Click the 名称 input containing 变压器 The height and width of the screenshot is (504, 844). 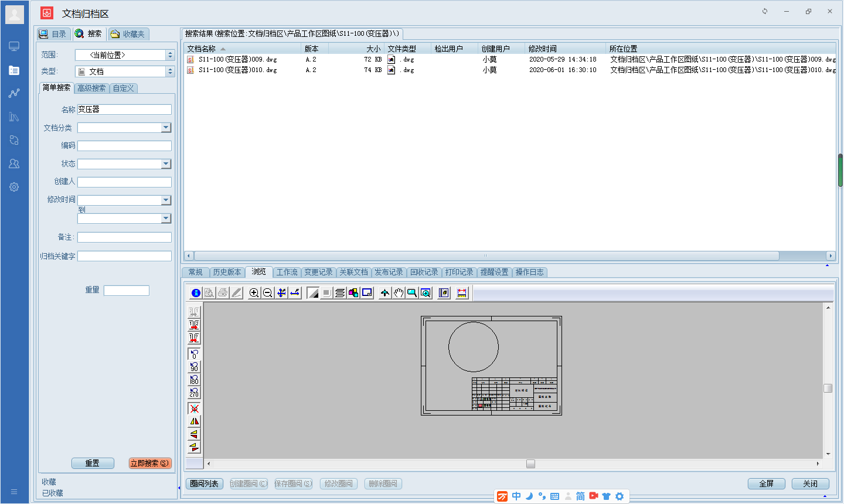[x=124, y=110]
